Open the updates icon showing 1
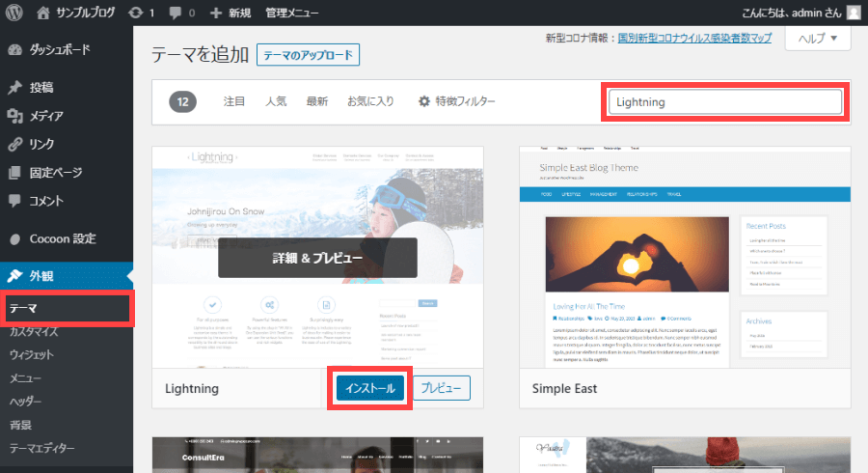 pyautogui.click(x=136, y=13)
